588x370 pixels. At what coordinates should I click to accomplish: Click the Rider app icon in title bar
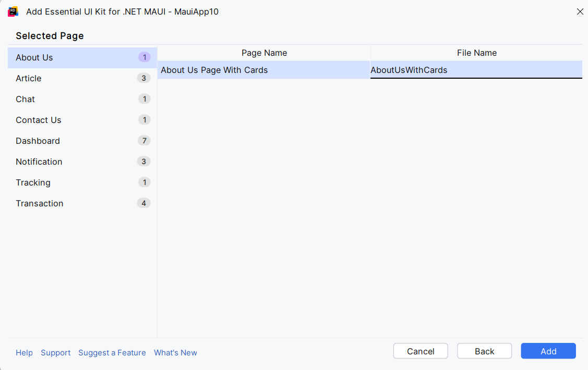(x=13, y=11)
